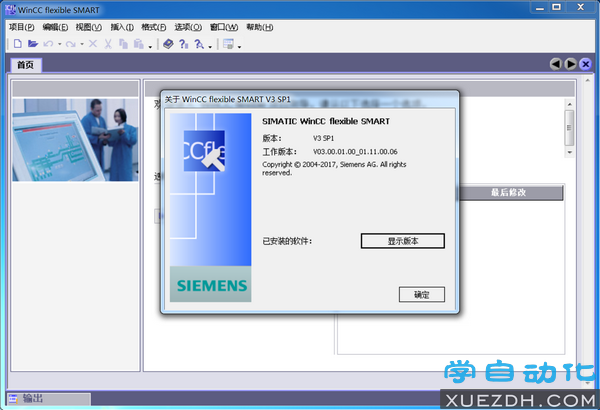Open the edit toolbar options arrow after Paste

pos(150,47)
